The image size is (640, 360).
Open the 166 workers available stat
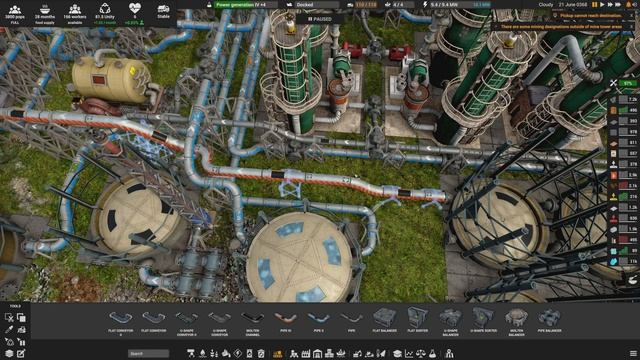75,13
